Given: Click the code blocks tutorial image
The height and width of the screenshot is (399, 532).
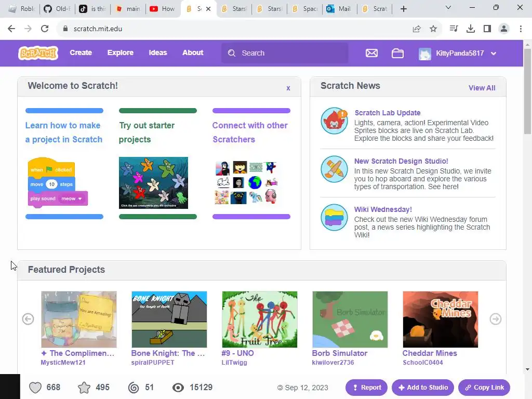Looking at the screenshot, I should click(58, 182).
